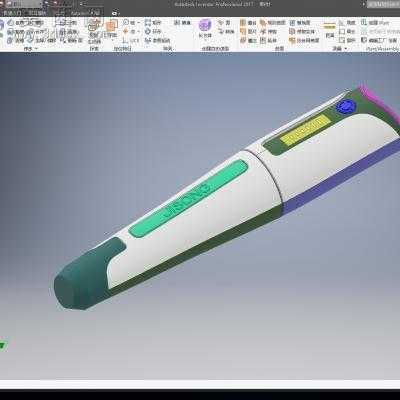
Task: Select the yellow ruler Distance measure tool
Action: click(330, 29)
